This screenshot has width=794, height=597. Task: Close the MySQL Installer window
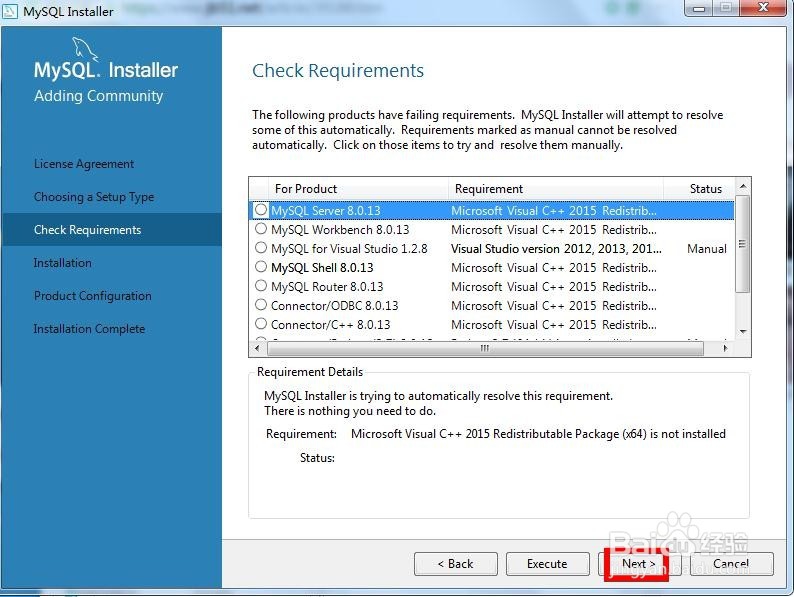(764, 8)
